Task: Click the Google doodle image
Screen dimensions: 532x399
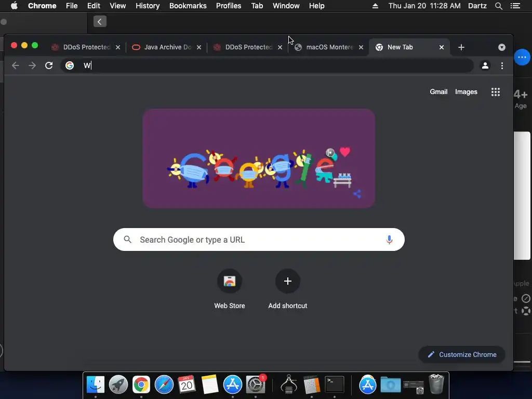Action: pyautogui.click(x=259, y=158)
